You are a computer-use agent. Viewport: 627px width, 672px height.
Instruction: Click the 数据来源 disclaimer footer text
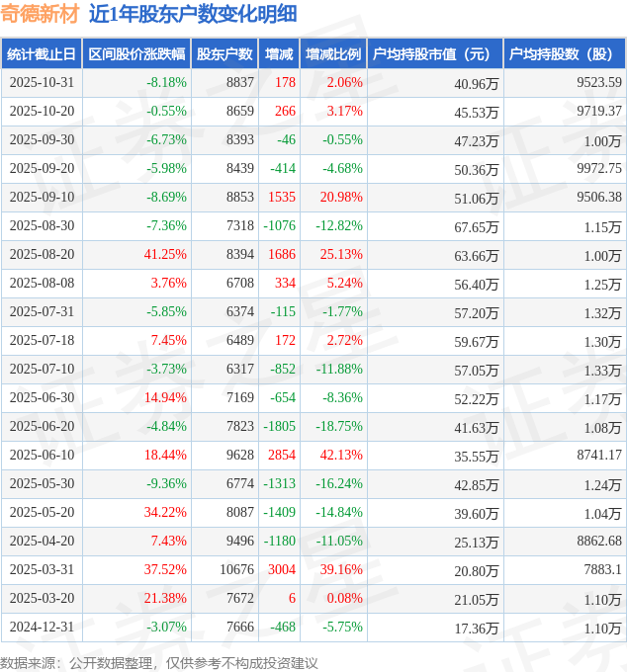[159, 662]
